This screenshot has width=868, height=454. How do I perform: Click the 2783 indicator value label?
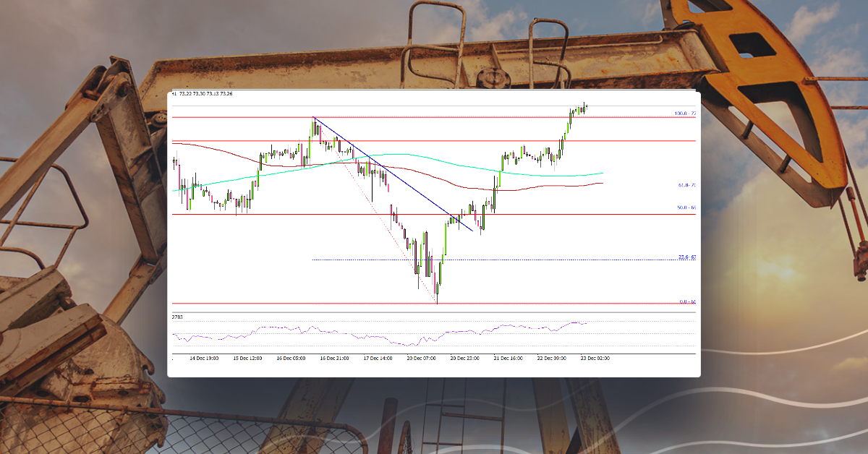(x=177, y=316)
